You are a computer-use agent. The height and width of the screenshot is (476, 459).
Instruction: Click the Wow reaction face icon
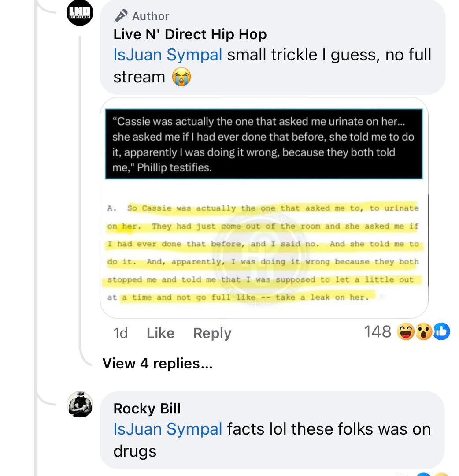point(423,331)
